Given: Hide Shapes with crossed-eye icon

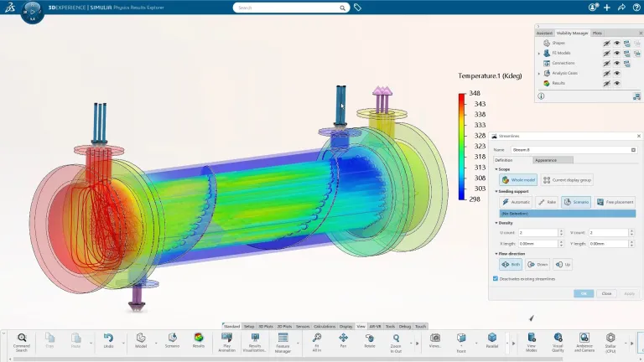Looking at the screenshot, I should (x=606, y=43).
